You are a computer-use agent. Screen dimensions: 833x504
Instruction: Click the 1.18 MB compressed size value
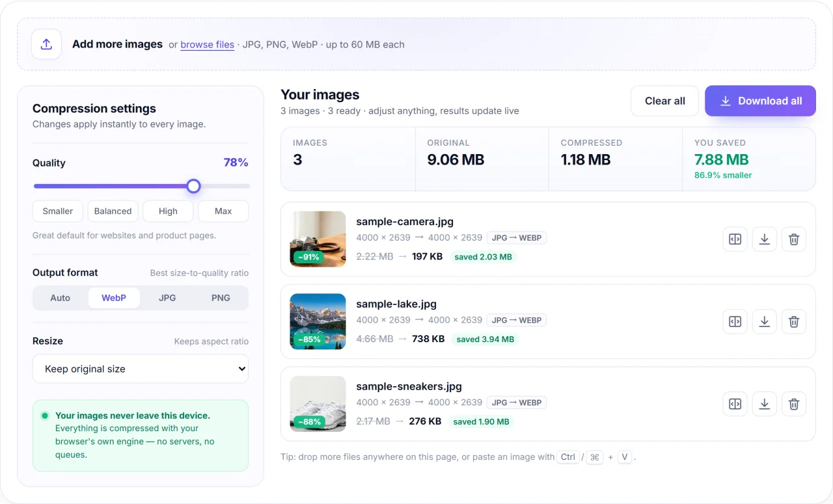pyautogui.click(x=586, y=159)
